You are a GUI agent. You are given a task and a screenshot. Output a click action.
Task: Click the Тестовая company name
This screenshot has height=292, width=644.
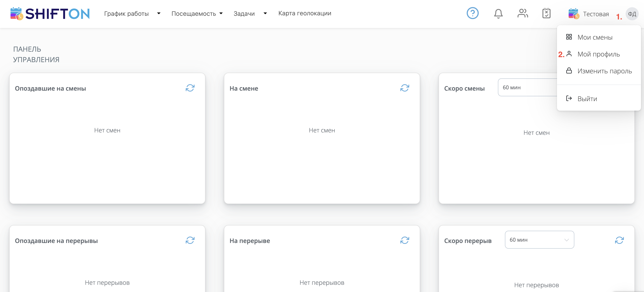[x=596, y=14]
